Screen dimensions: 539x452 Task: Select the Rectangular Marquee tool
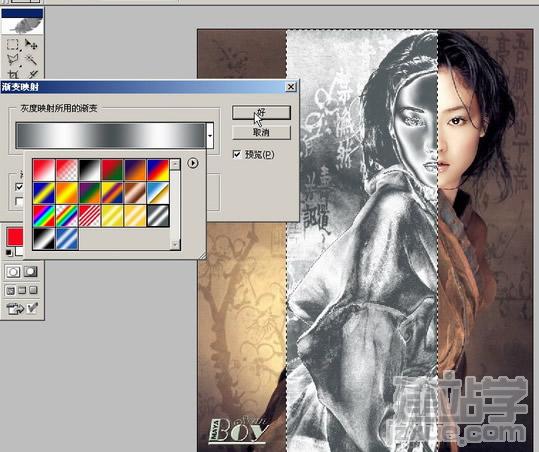coord(13,45)
